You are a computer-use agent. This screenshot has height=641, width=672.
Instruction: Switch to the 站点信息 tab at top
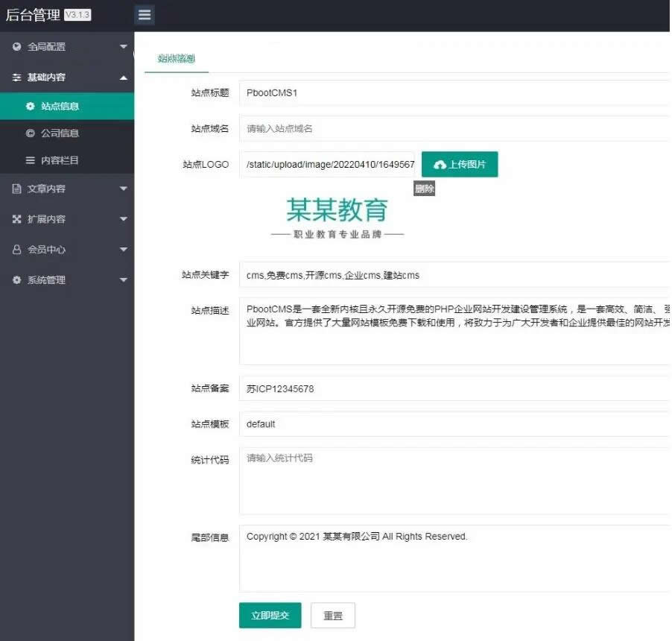click(x=176, y=58)
